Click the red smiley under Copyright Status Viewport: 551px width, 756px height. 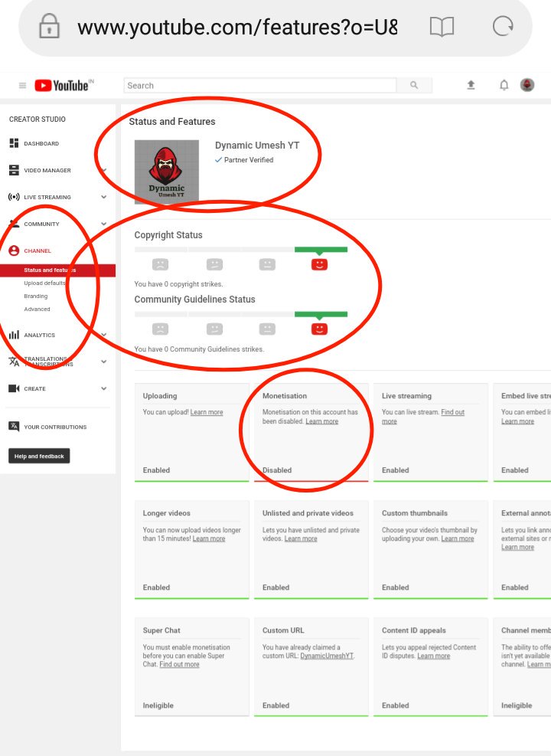click(x=319, y=264)
